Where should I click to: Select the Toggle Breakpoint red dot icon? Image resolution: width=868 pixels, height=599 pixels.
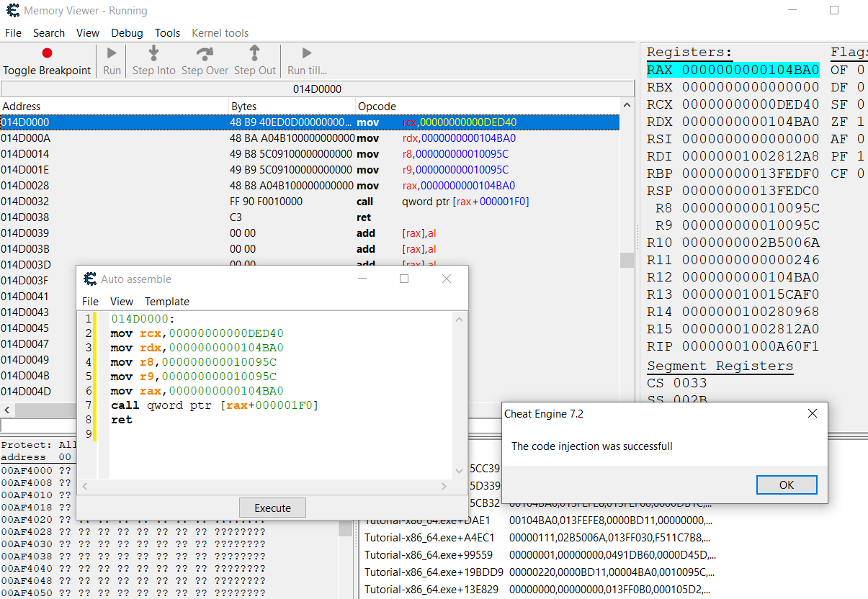(x=46, y=53)
